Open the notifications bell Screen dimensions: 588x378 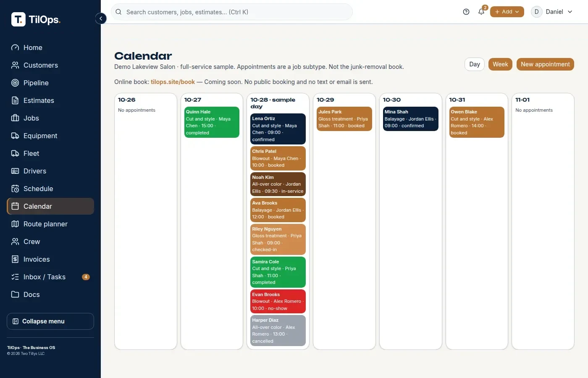(x=481, y=12)
